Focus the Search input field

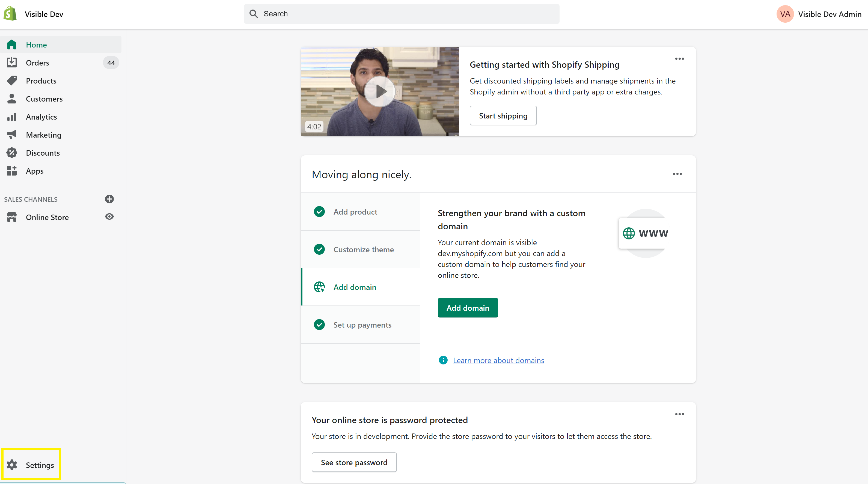click(401, 14)
